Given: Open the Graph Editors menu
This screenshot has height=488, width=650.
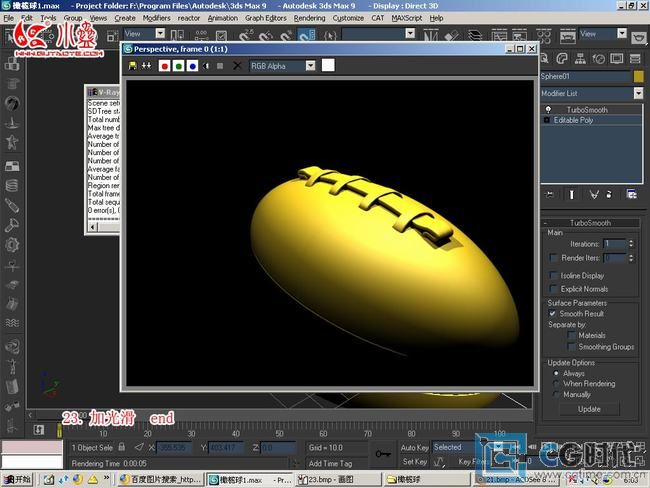Looking at the screenshot, I should tap(265, 18).
